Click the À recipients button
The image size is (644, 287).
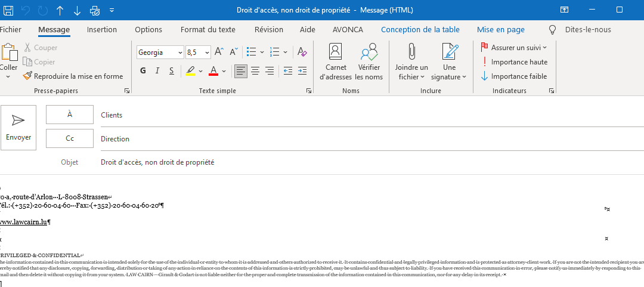(70, 115)
